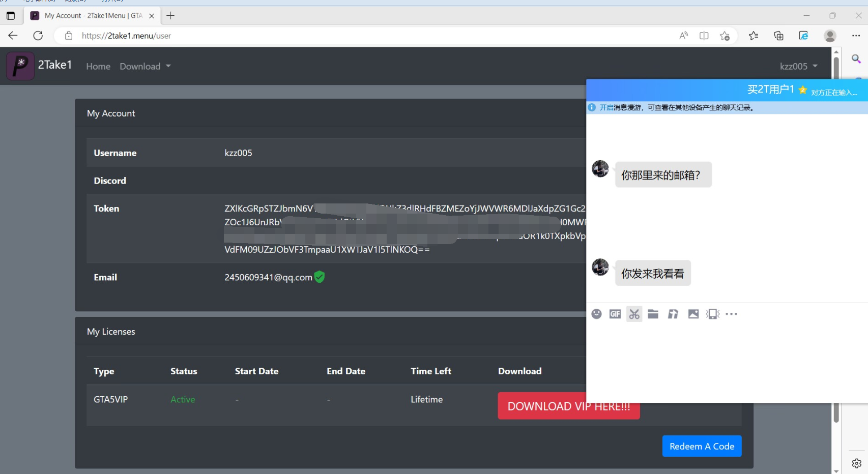Viewport: 868px width, 474px height.
Task: Click the chat title 买2T用户1
Action: tap(770, 90)
